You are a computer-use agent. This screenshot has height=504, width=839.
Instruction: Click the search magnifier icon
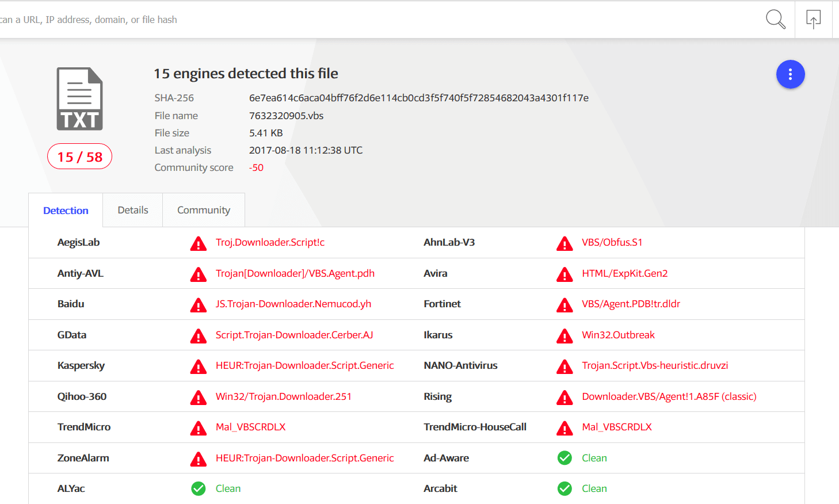[775, 20]
